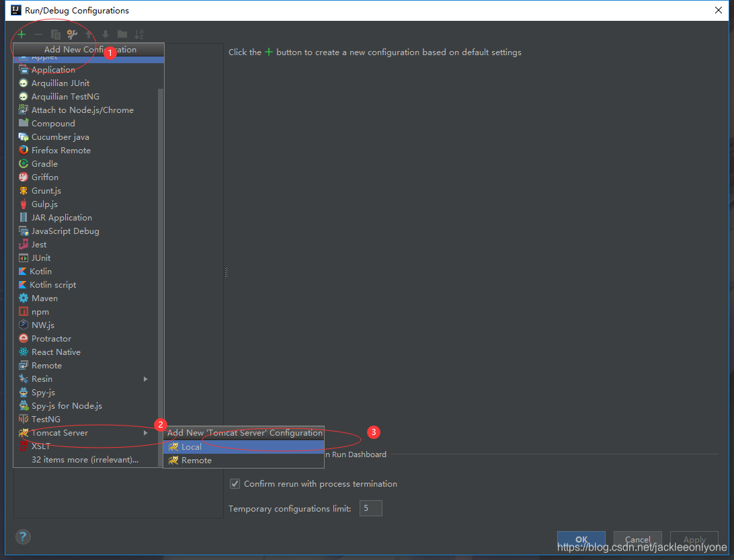This screenshot has width=734, height=560.
Task: Select Compound configuration type
Action: [x=86, y=124]
